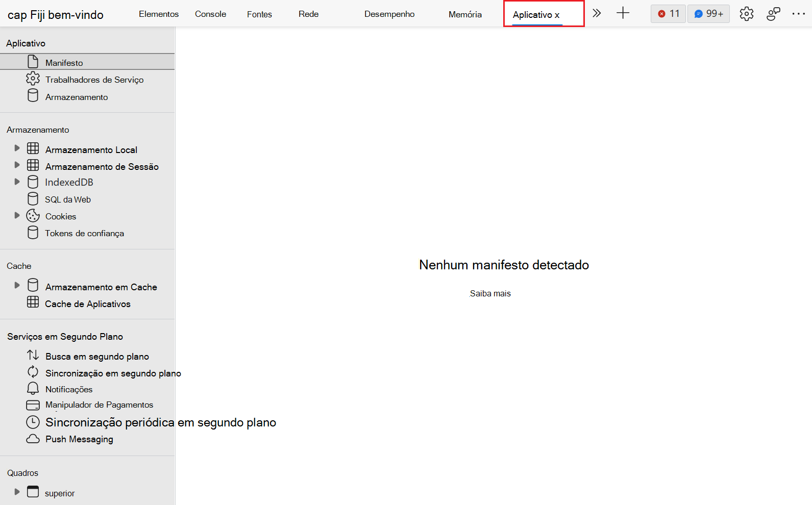The width and height of the screenshot is (812, 505).
Task: Expand the Cookies tree node
Action: 17,215
